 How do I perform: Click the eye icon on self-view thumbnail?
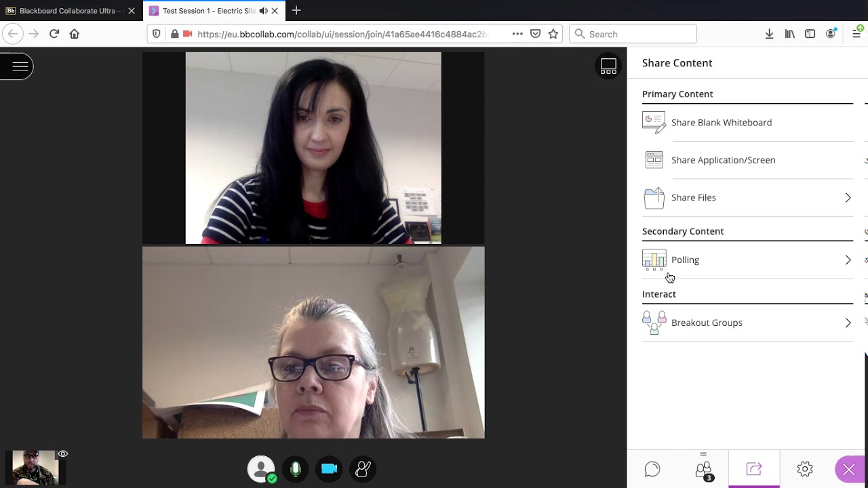tap(63, 454)
